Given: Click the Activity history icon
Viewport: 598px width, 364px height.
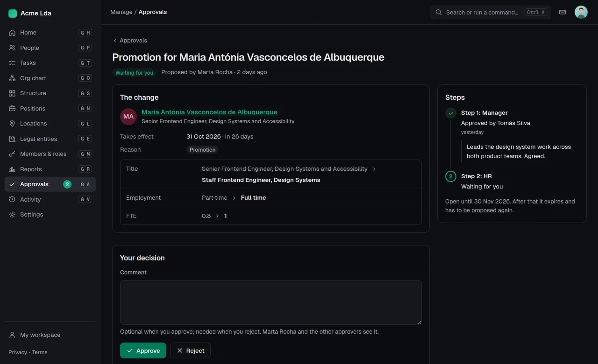Looking at the screenshot, I should [12, 199].
